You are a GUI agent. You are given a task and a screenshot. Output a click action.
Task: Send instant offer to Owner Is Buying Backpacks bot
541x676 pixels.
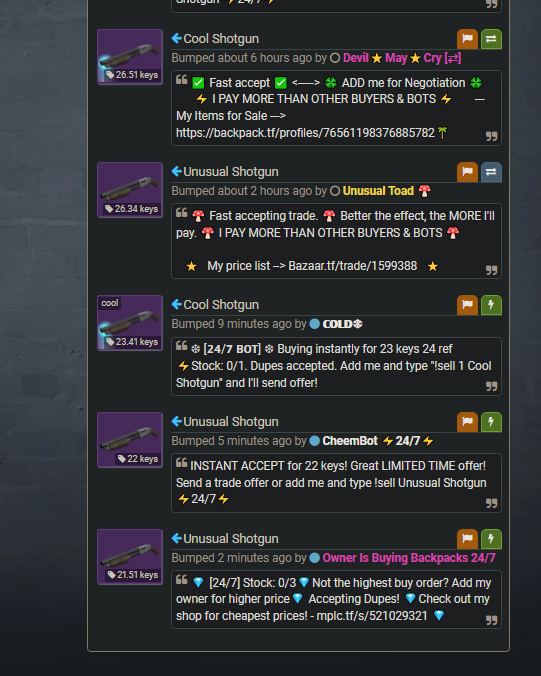point(491,539)
